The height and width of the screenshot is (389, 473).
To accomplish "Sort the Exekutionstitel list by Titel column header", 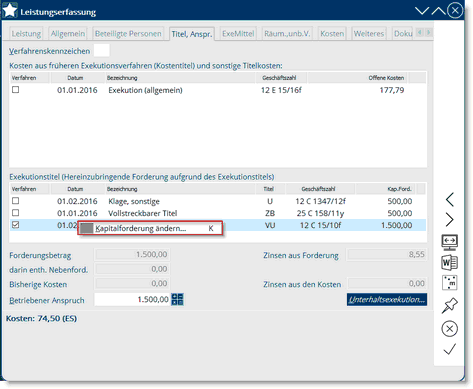I will 269,189.
